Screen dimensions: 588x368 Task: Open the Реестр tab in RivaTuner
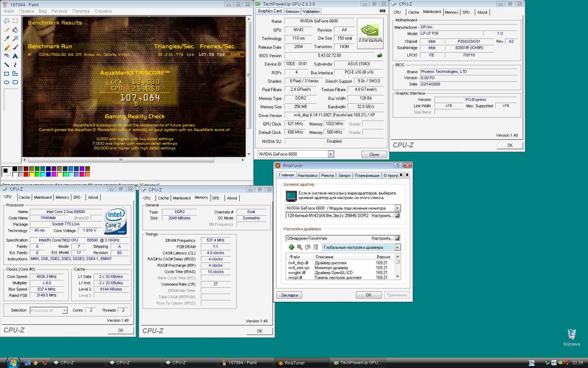tap(328, 176)
